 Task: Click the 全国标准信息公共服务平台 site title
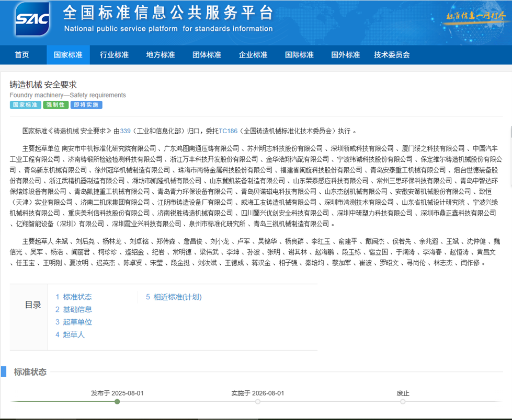click(x=168, y=13)
